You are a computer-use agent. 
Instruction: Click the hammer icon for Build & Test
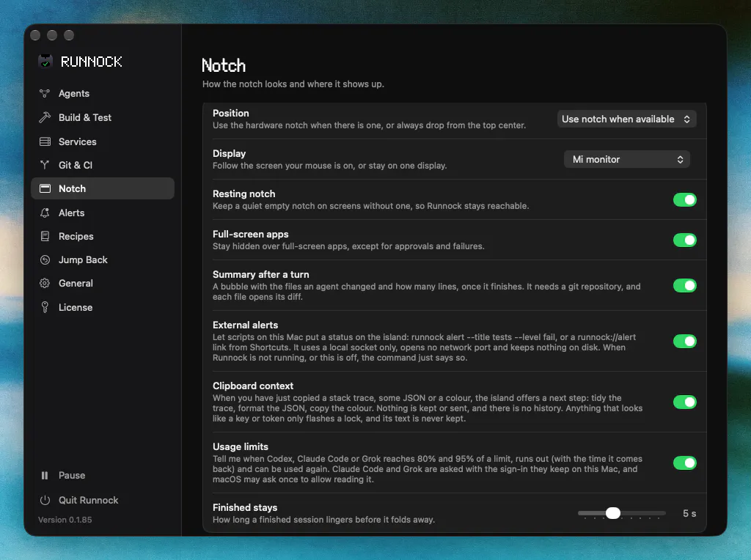[x=45, y=117]
